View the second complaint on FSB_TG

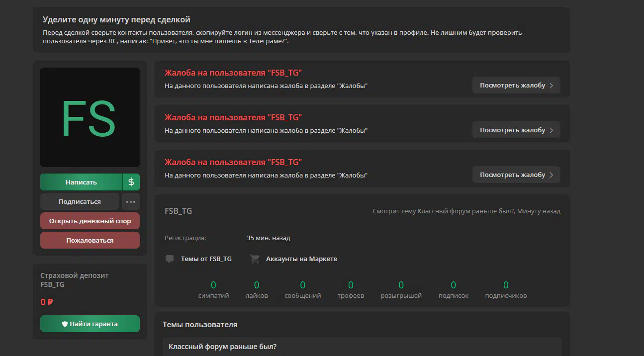coord(516,130)
